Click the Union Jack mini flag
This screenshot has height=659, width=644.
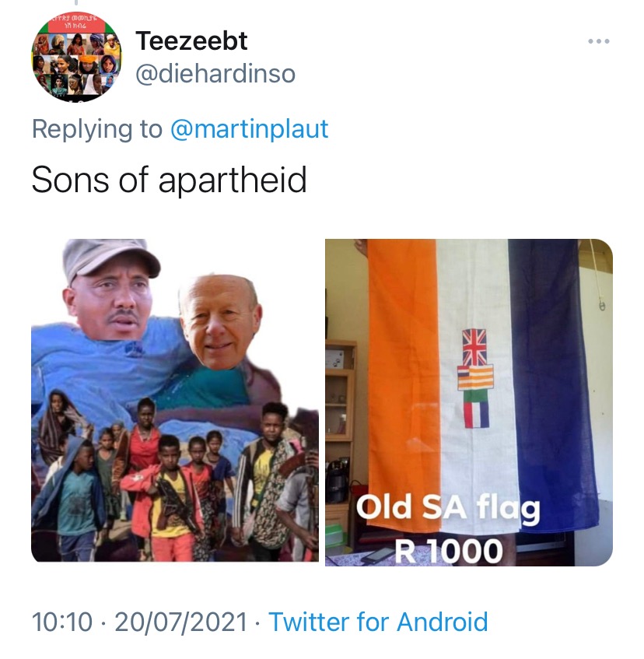click(474, 347)
